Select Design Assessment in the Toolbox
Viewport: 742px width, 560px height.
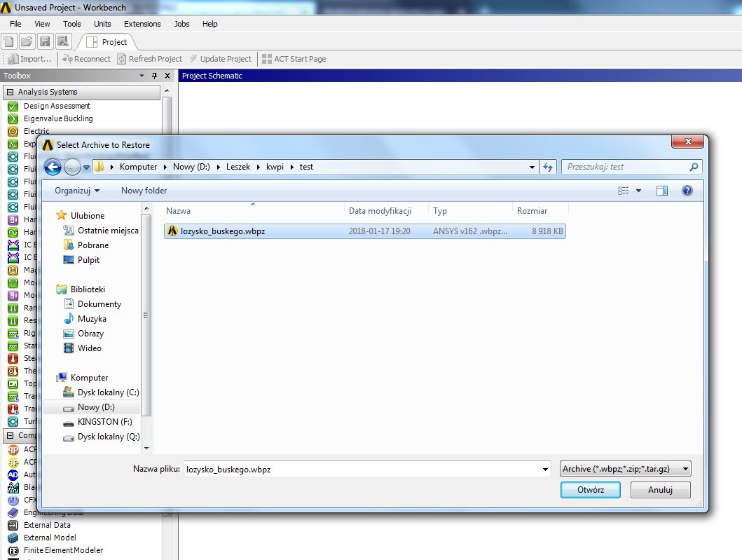pyautogui.click(x=57, y=106)
